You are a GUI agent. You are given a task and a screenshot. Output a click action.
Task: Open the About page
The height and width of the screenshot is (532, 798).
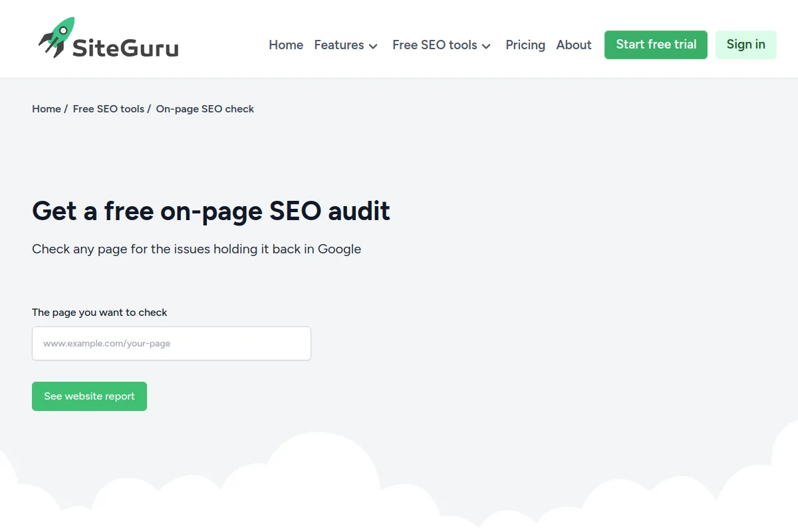(x=574, y=45)
